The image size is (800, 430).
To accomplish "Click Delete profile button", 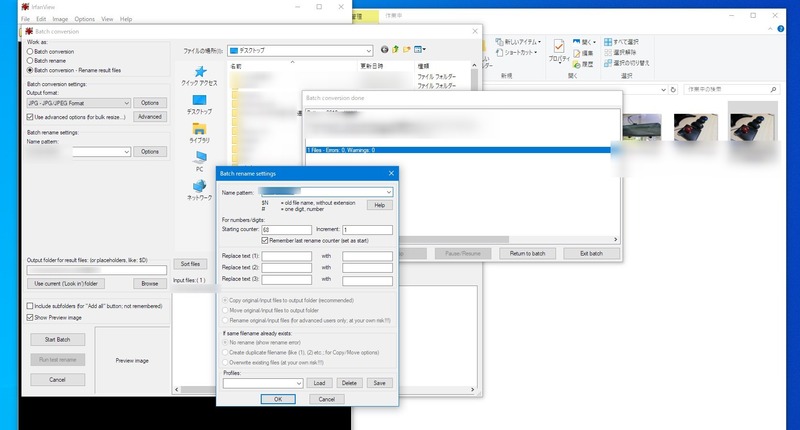I will [x=349, y=383].
